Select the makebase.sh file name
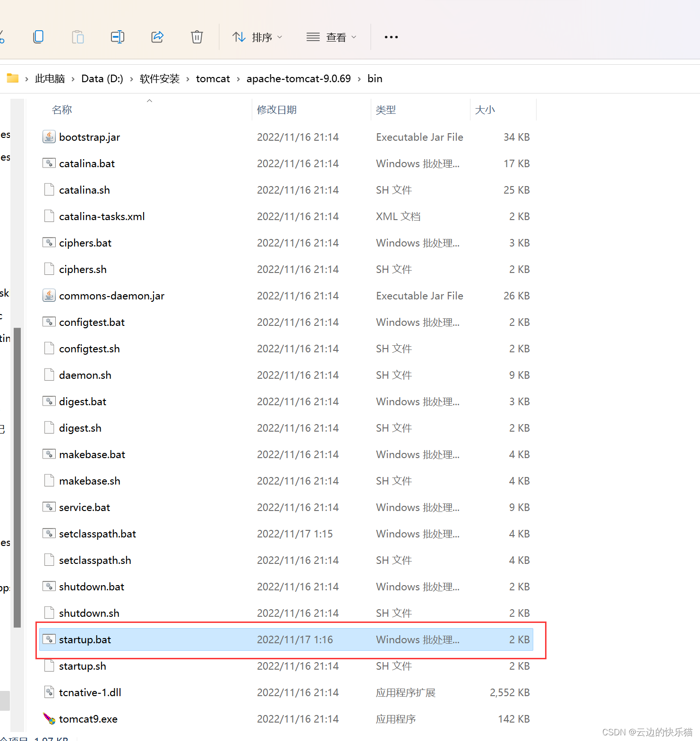 90,481
